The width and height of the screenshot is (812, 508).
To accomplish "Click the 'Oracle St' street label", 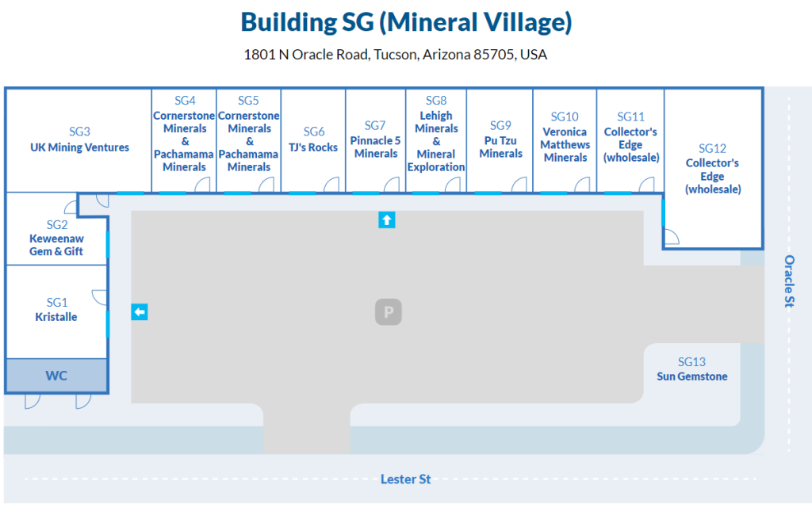I will [789, 281].
